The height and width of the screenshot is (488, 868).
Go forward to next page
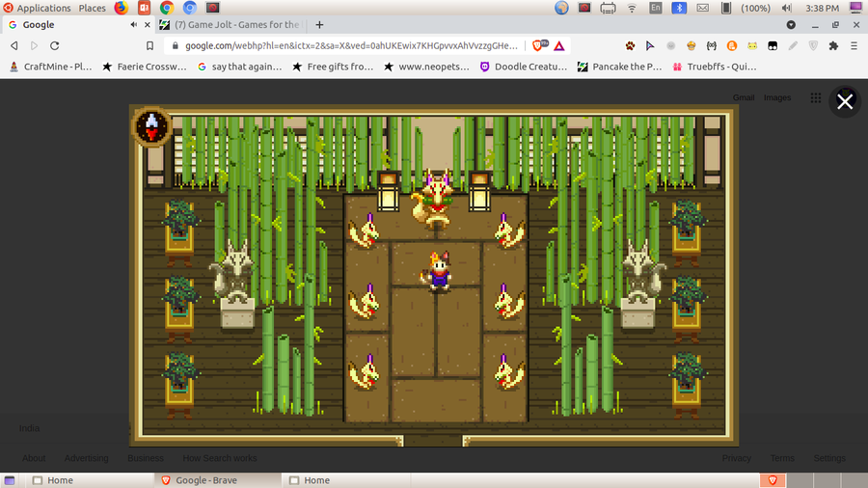click(35, 46)
